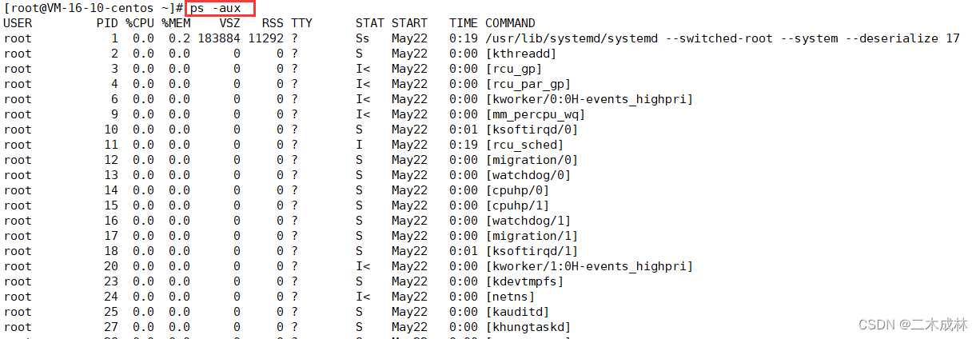Viewport: 980px width, 339px height.
Task: Click the COMMAND column header
Action: pyautogui.click(x=510, y=23)
